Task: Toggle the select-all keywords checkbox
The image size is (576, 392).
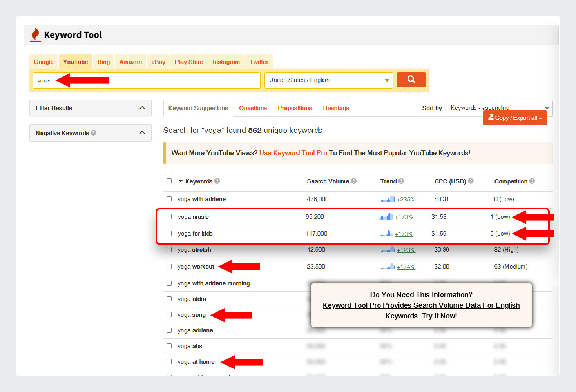Action: coord(169,181)
